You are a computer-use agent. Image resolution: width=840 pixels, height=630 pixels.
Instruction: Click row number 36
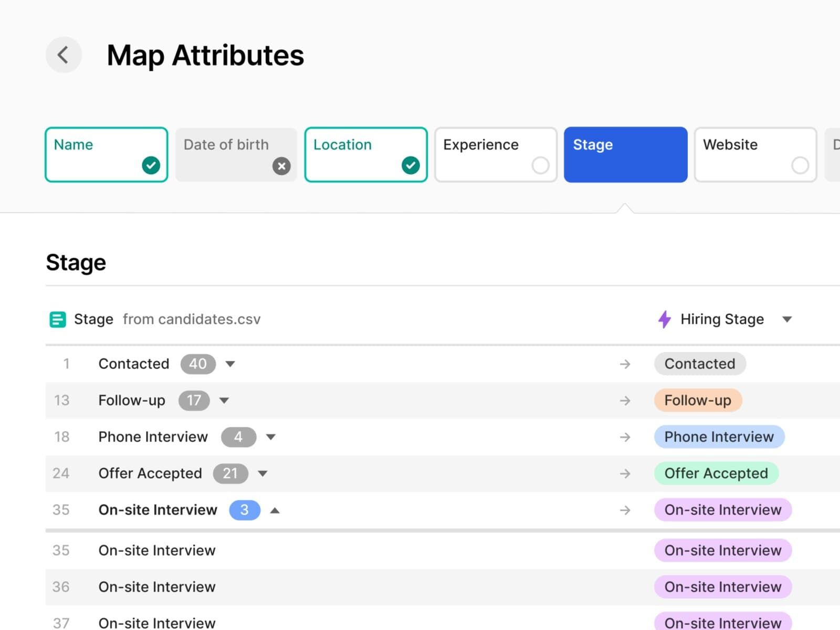(61, 587)
